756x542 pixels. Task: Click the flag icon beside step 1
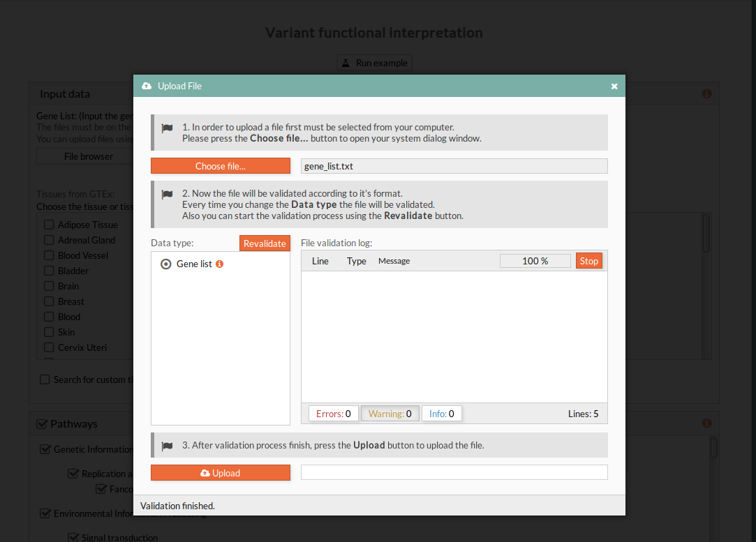tap(168, 128)
